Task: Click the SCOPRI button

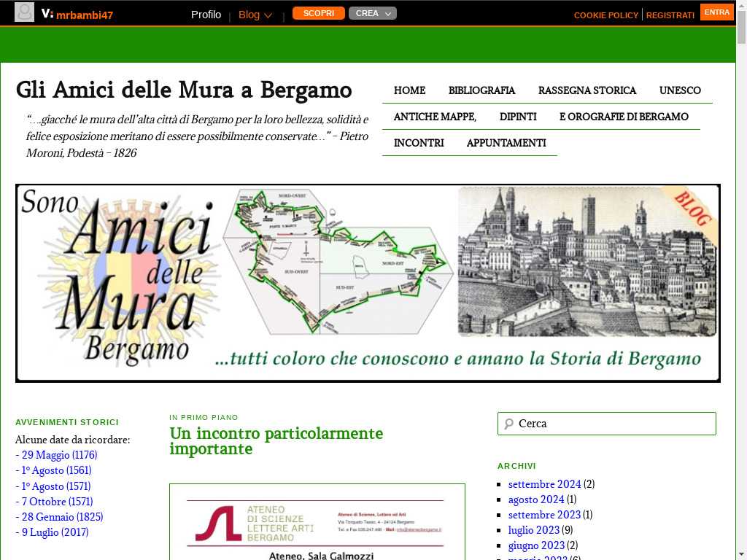Action: [x=318, y=13]
